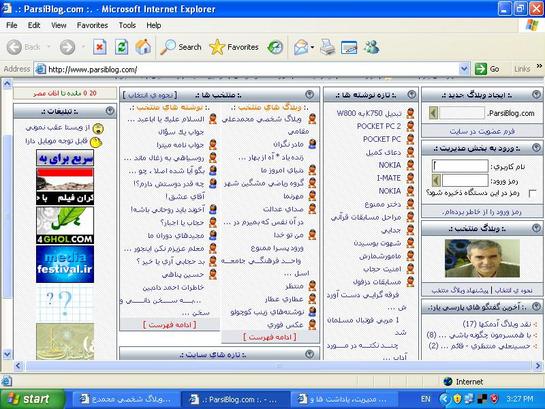Go to Home page icon
The image size is (545, 409).
coord(143,47)
